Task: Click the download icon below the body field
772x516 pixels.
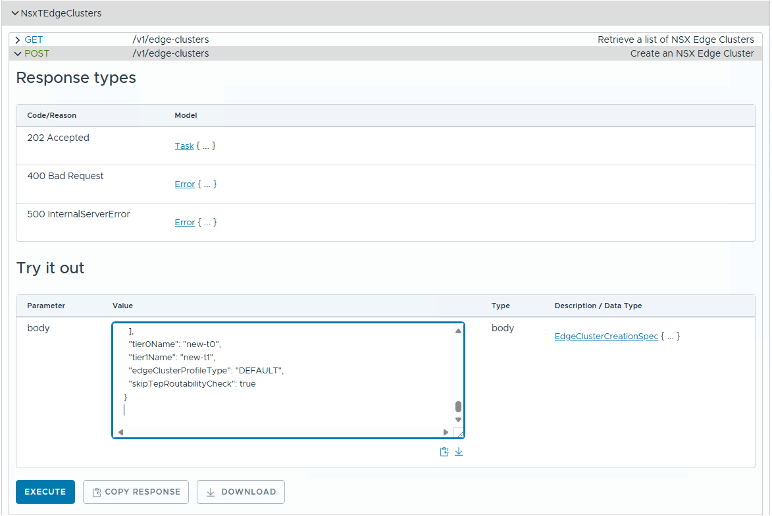Action: point(459,452)
